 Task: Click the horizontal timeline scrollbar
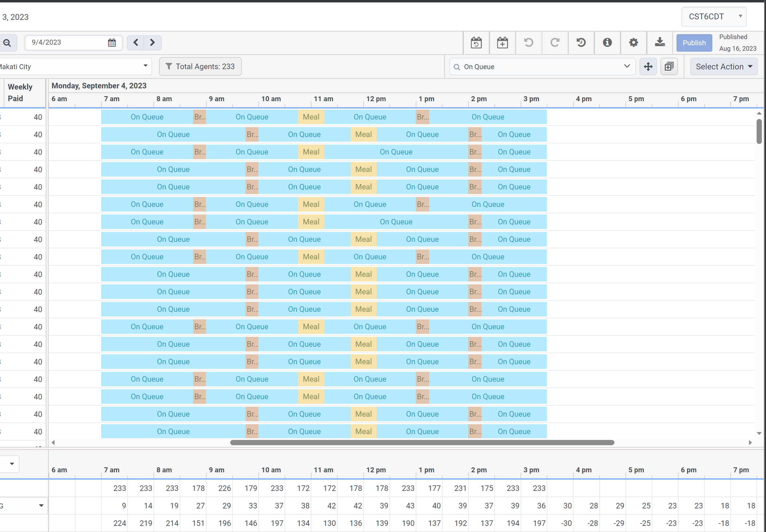coord(422,443)
